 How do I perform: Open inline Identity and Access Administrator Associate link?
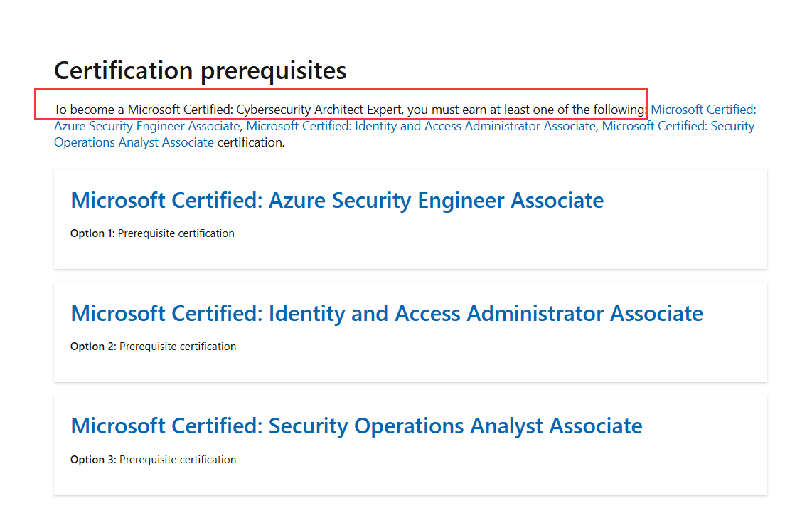(x=420, y=126)
